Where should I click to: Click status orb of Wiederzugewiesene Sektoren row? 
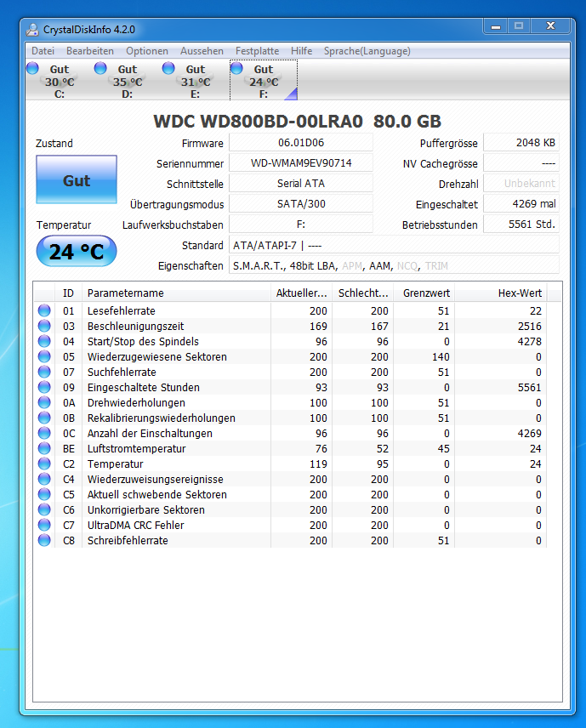pyautogui.click(x=44, y=356)
